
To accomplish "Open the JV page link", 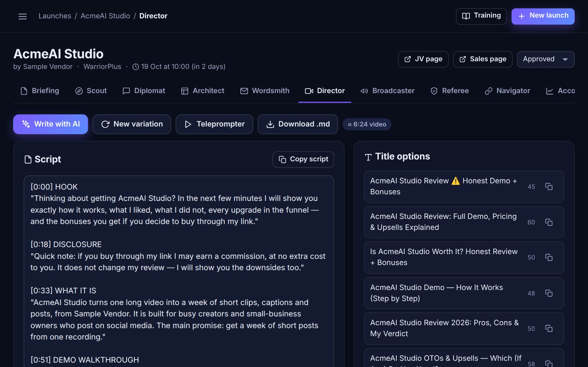I will coord(423,59).
